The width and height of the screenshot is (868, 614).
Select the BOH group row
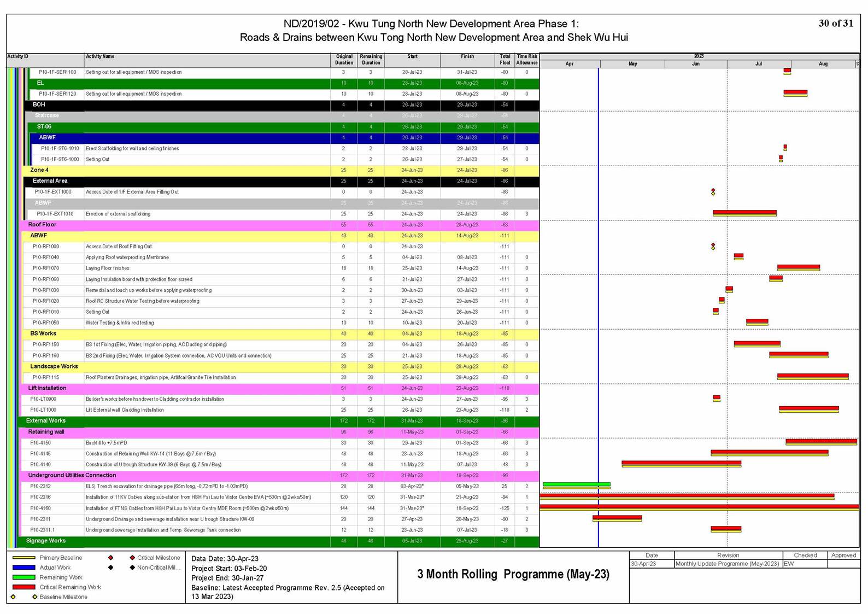point(282,104)
